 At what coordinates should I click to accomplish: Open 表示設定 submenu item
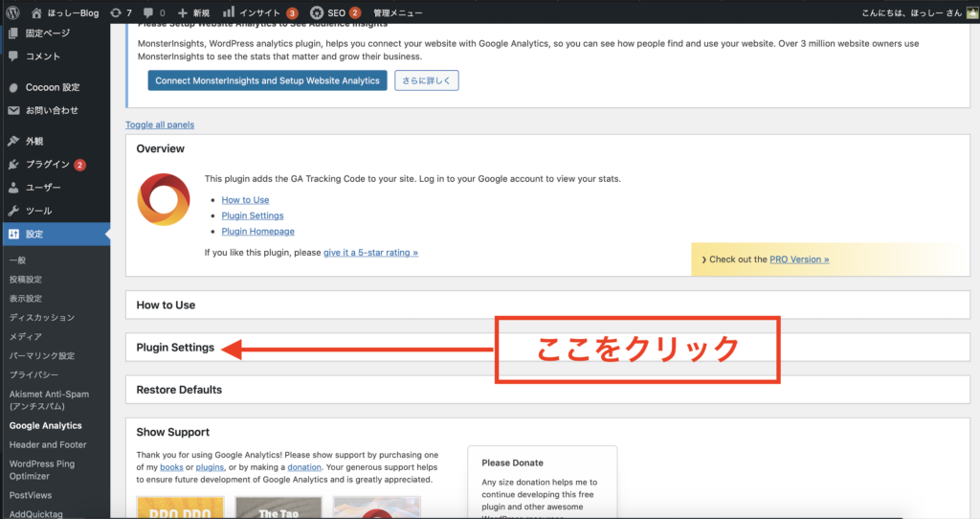(x=26, y=298)
